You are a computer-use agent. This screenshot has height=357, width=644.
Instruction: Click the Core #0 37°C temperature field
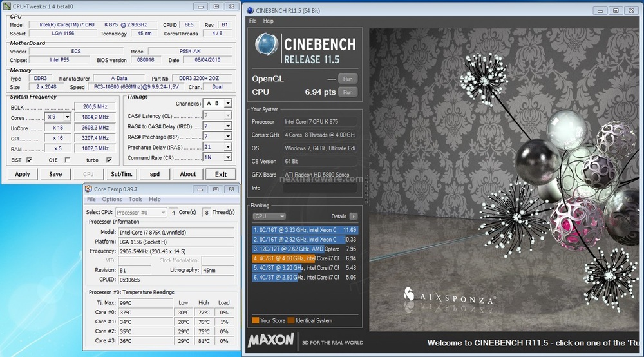(x=146, y=313)
